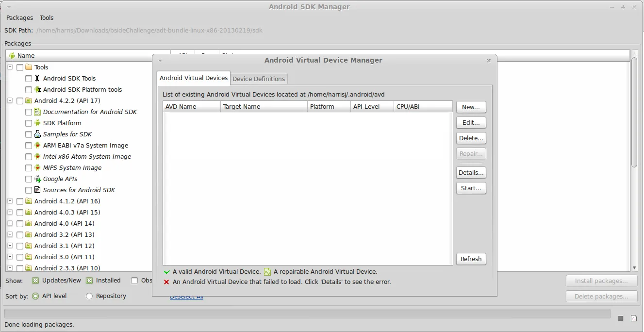Expand the Android 3.1 (API 12) node
The height and width of the screenshot is (332, 644).
click(x=10, y=246)
